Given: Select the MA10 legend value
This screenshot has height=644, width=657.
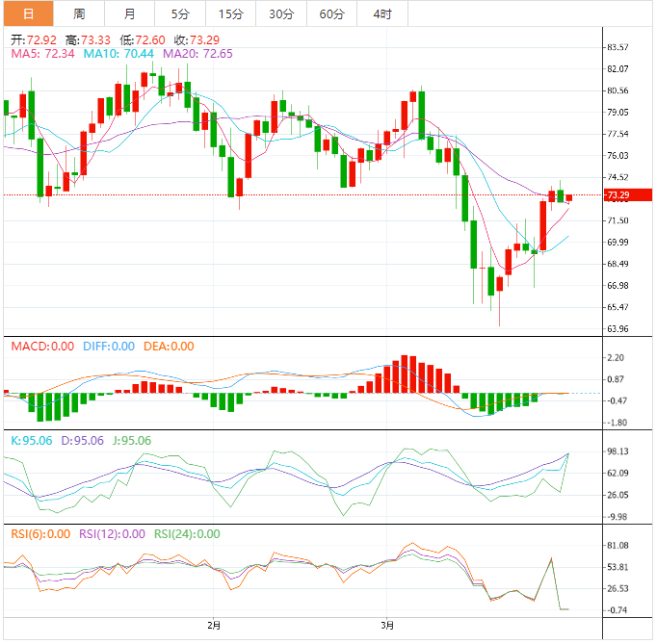Looking at the screenshot, I should tap(118, 54).
